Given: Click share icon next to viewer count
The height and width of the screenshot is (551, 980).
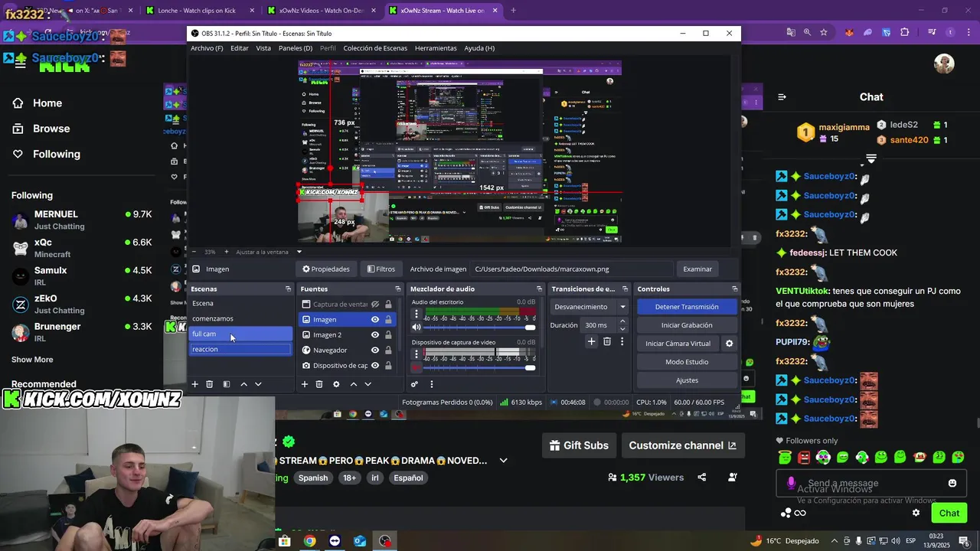Looking at the screenshot, I should pos(702,478).
